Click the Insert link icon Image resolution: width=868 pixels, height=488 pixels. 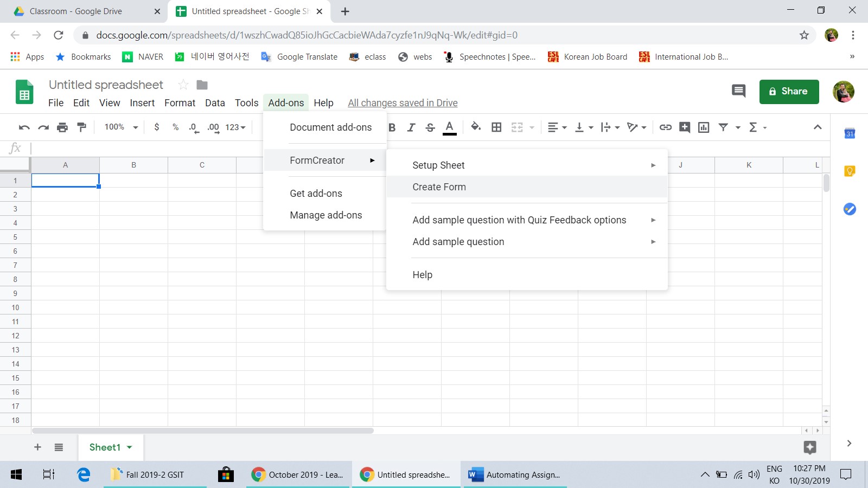pos(665,127)
